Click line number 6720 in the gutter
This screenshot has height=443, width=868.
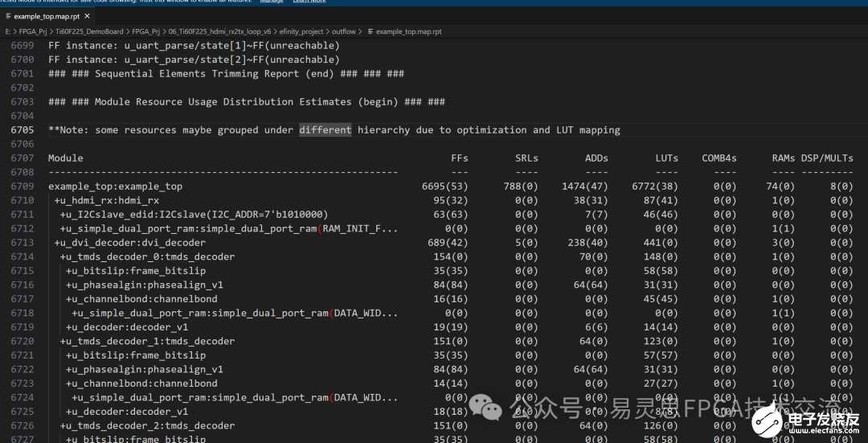[23, 341]
